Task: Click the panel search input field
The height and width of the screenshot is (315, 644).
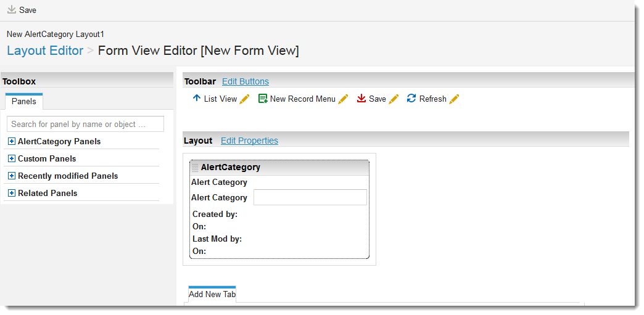Action: (x=85, y=124)
